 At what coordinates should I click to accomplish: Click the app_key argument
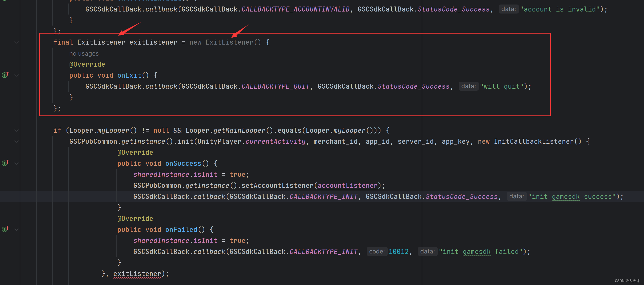click(456, 141)
